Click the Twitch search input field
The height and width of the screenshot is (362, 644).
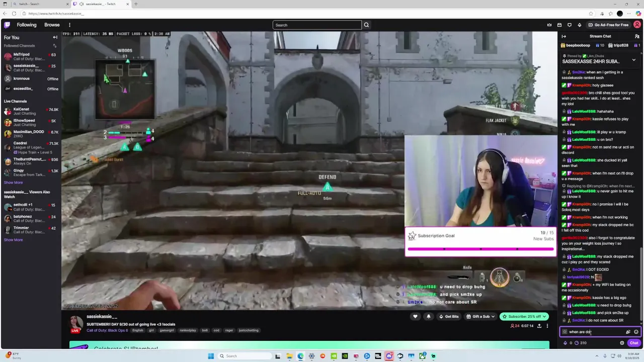point(317,25)
